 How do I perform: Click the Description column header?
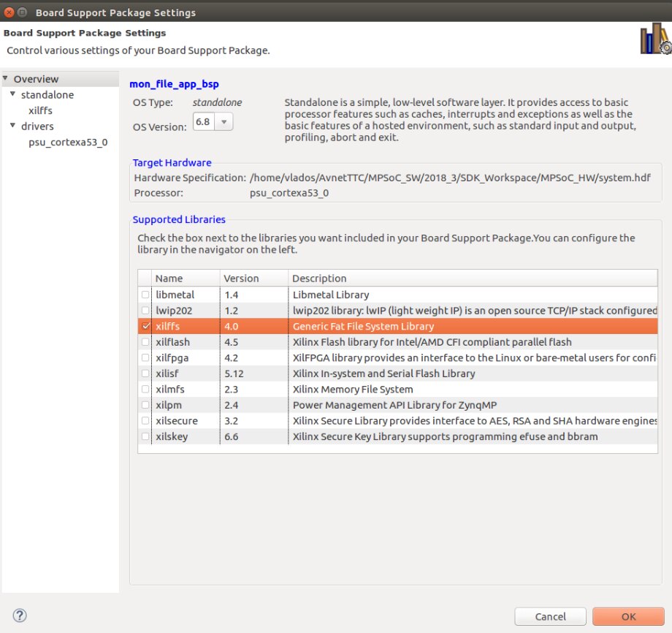click(473, 278)
